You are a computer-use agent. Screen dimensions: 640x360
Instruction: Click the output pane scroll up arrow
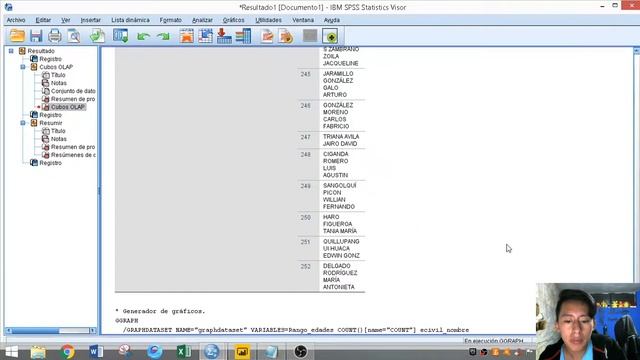(636, 51)
